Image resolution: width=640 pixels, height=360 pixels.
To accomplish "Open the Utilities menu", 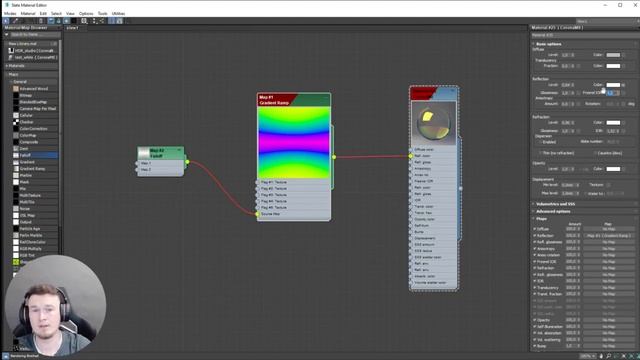I will click(118, 13).
